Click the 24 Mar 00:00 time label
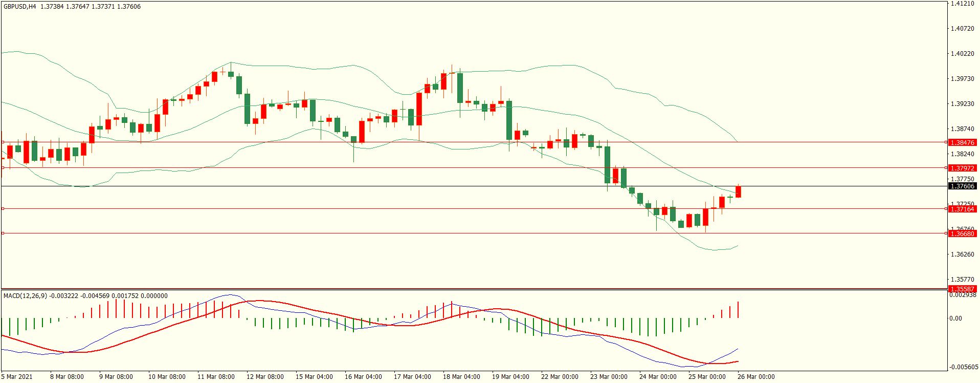This screenshot has height=383, width=980. coord(658,377)
